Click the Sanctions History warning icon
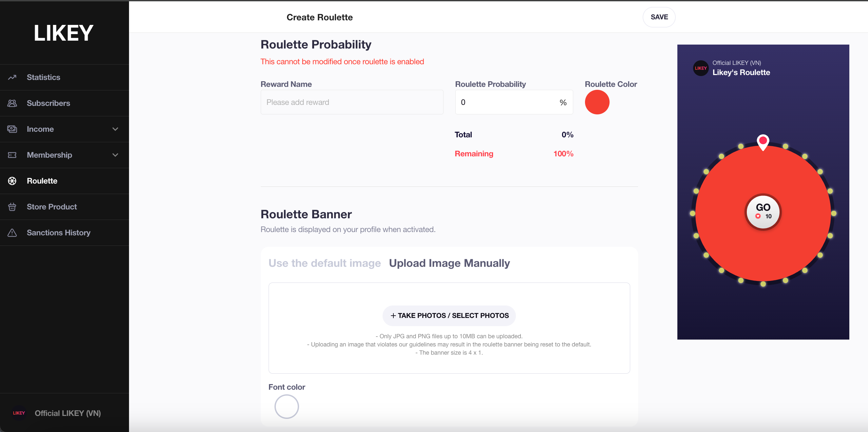The height and width of the screenshot is (432, 868). coord(12,233)
